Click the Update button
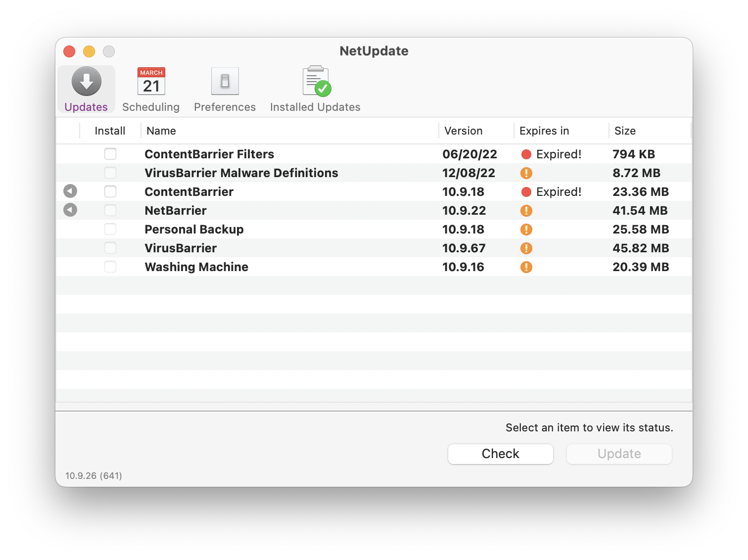Screen dimensions: 748x560 coord(619,454)
